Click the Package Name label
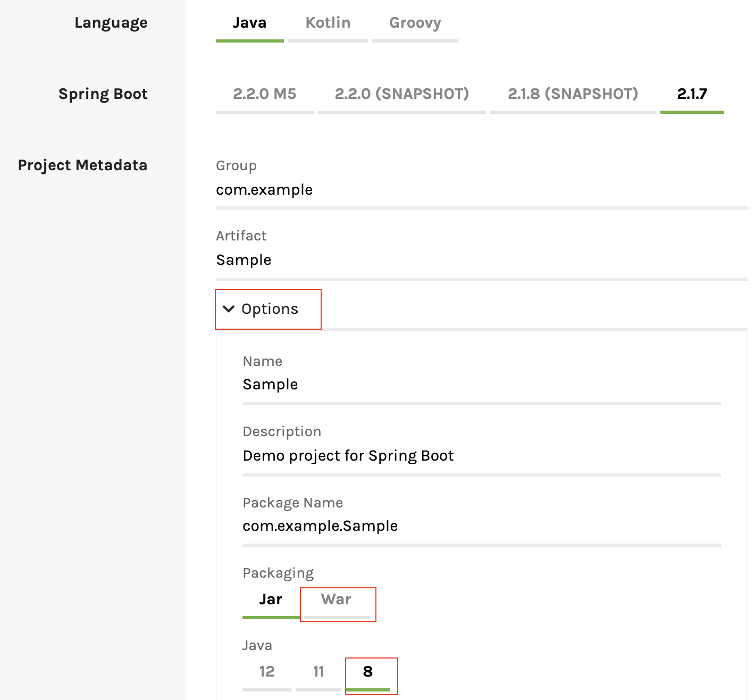 (292, 503)
